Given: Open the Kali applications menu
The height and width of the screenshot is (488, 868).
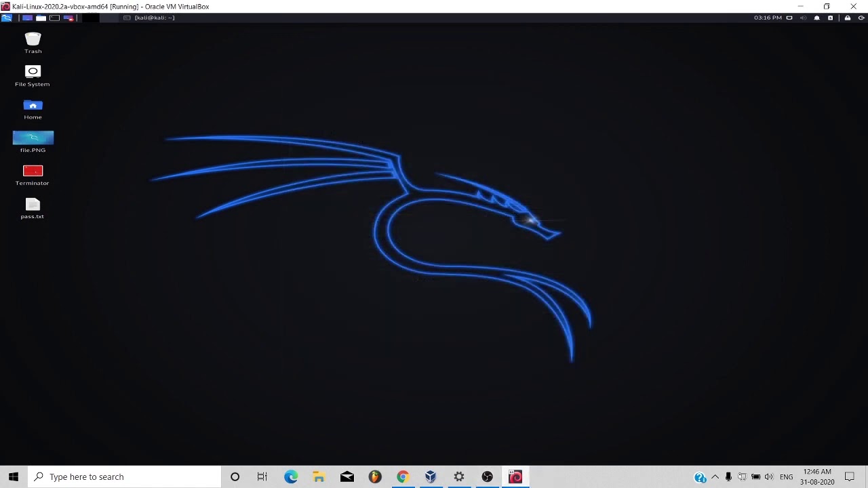Looking at the screenshot, I should click(7, 18).
